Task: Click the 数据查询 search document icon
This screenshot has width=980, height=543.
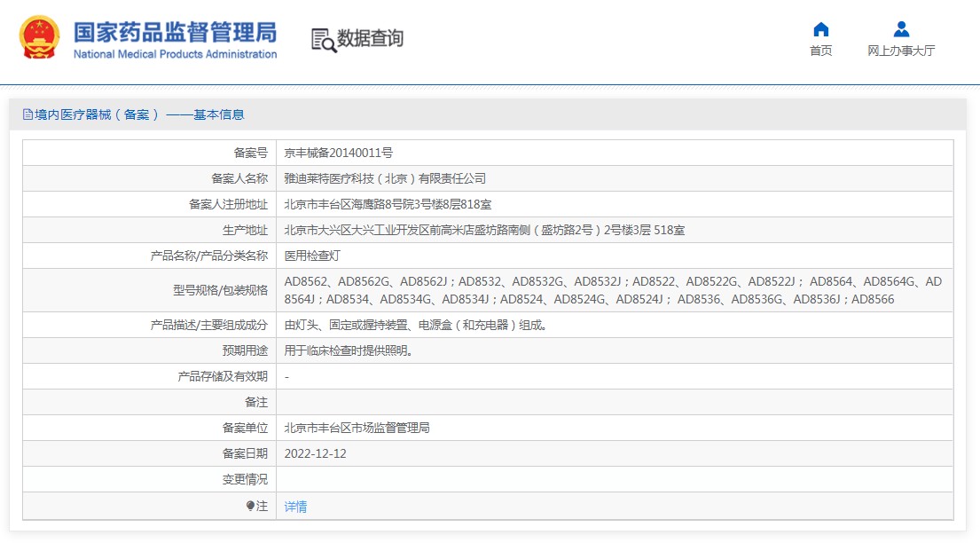Action: pos(324,40)
